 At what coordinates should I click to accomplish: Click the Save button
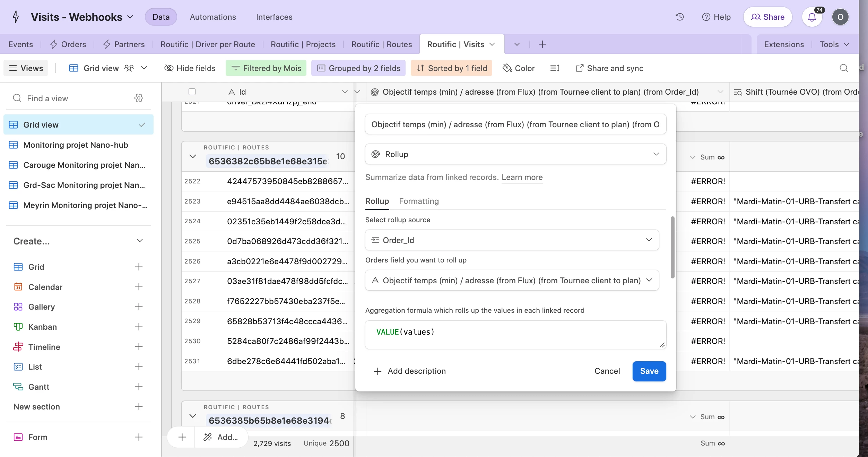(649, 371)
